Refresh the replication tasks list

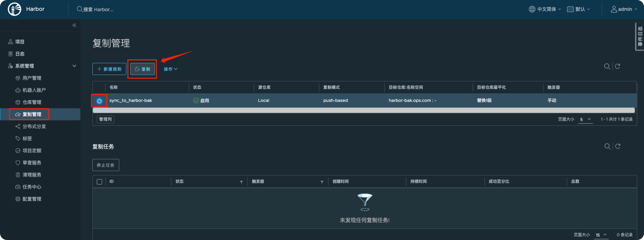(x=618, y=146)
